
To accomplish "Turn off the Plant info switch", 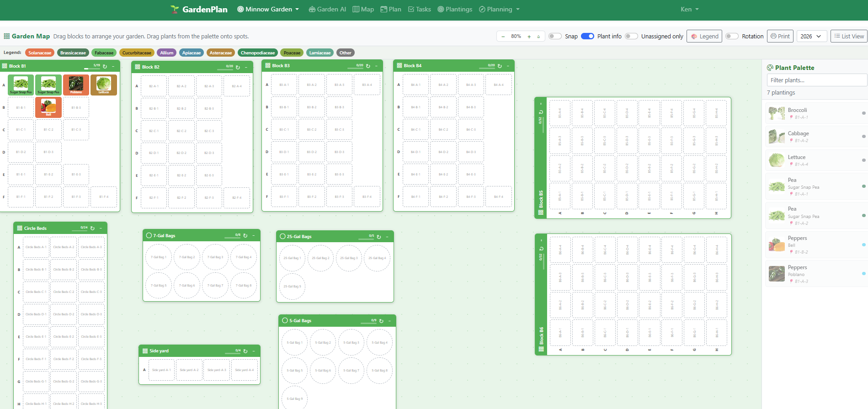I will point(587,36).
